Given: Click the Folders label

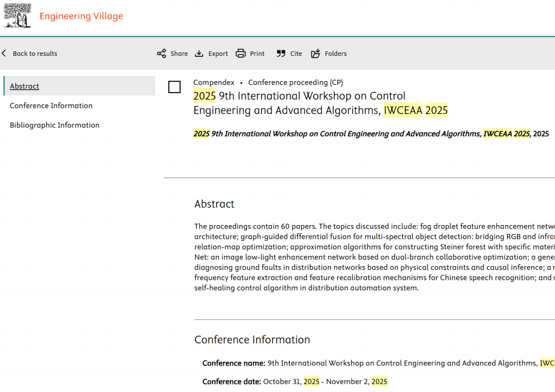Looking at the screenshot, I should pos(336,54).
